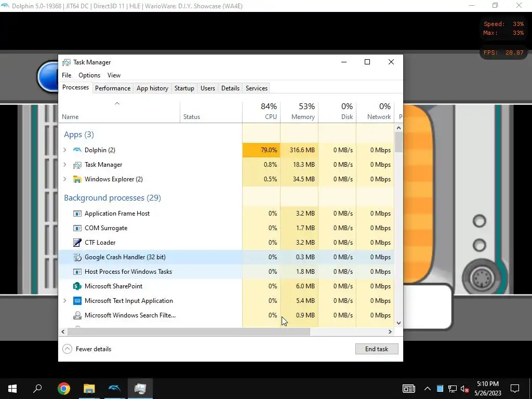Click the vertical scrollbar up arrow
The height and width of the screenshot is (399, 532).
pos(398,128)
